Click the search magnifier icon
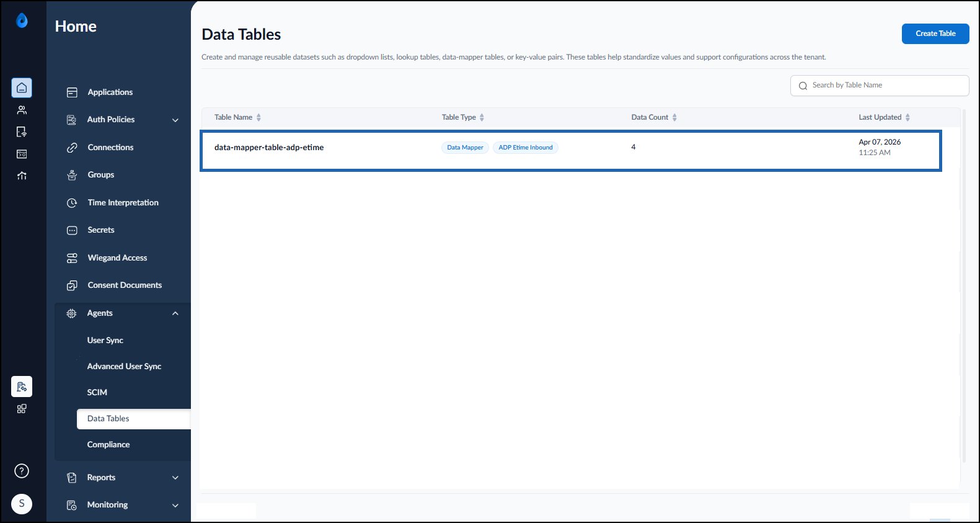The width and height of the screenshot is (980, 523). pos(803,86)
